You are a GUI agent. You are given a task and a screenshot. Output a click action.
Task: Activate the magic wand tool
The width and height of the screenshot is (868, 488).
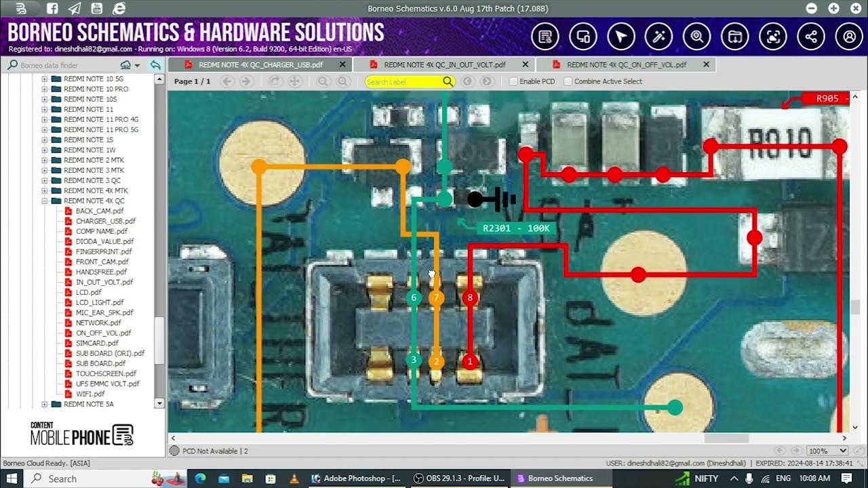click(659, 37)
